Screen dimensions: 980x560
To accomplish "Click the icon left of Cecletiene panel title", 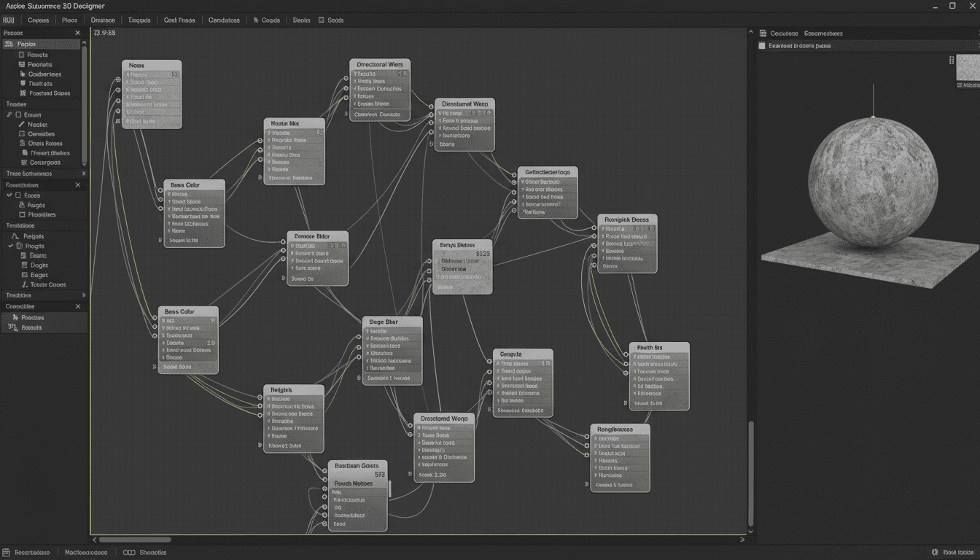I will click(x=763, y=34).
